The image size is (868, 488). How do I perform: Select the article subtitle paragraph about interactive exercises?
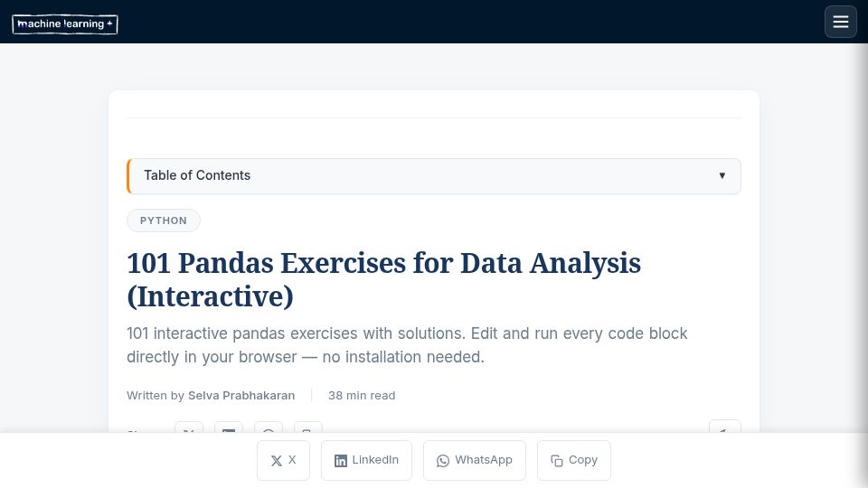pyautogui.click(x=407, y=345)
